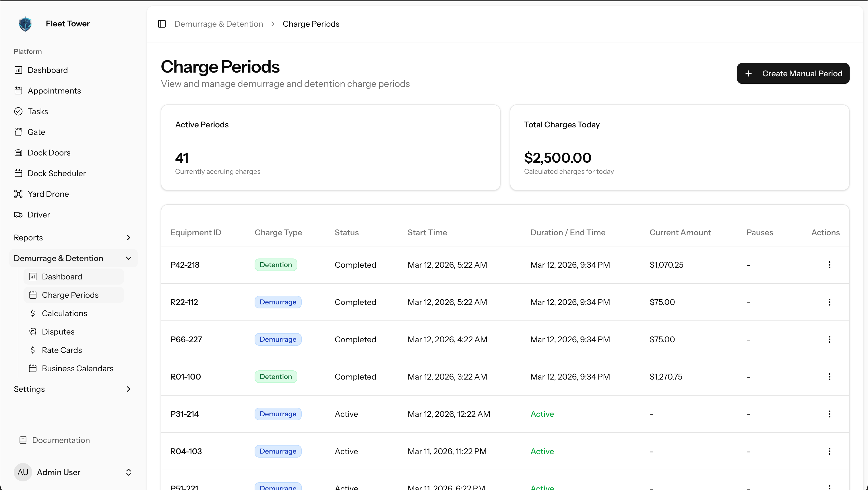The width and height of the screenshot is (868, 490).
Task: Click Demurrage & Detention breadcrumb link
Action: coord(218,24)
